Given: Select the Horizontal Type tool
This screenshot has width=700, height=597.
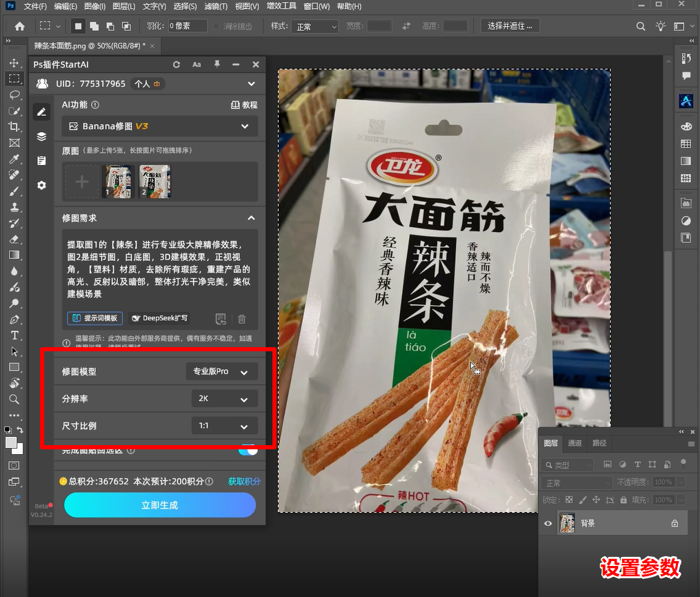Looking at the screenshot, I should 14,335.
